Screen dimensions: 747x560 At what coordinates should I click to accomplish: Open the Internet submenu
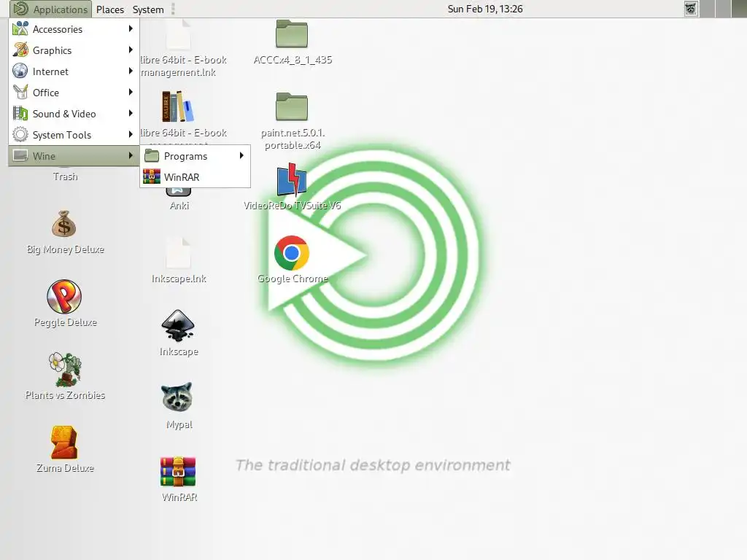point(74,71)
